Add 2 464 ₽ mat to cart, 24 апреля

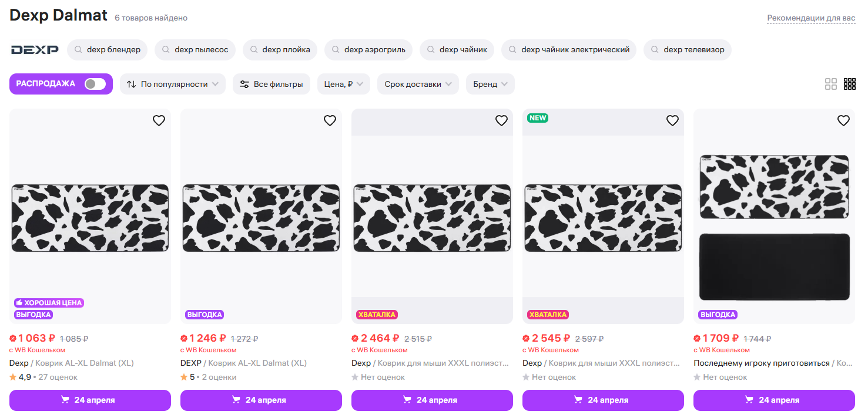coord(432,400)
